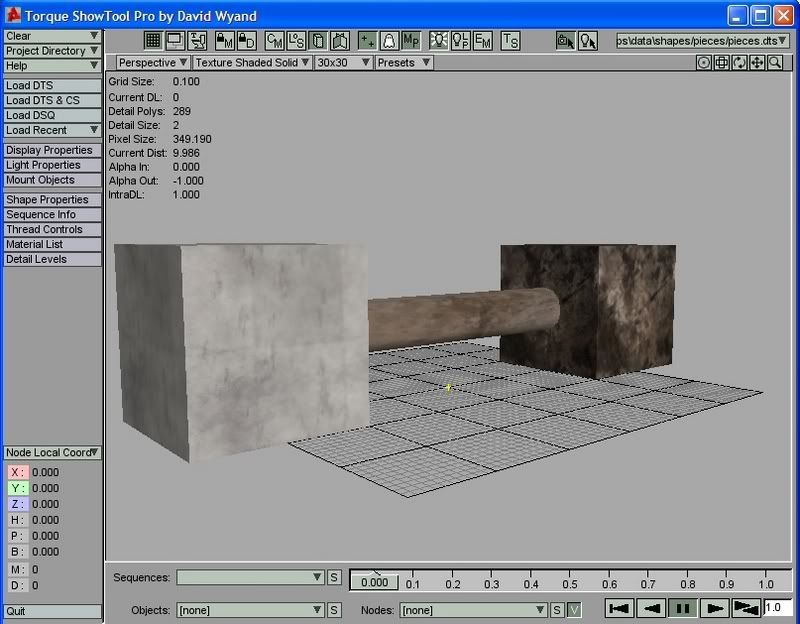This screenshot has width=800, height=624.
Task: Expand the Sequences combo box
Action: point(317,578)
